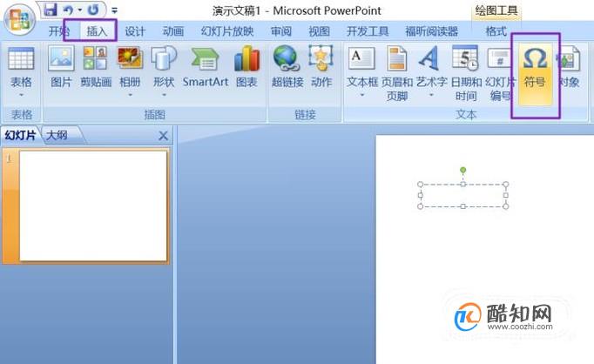The height and width of the screenshot is (364, 594).
Task: Open the 动画 ribbon tab
Action: [173, 31]
